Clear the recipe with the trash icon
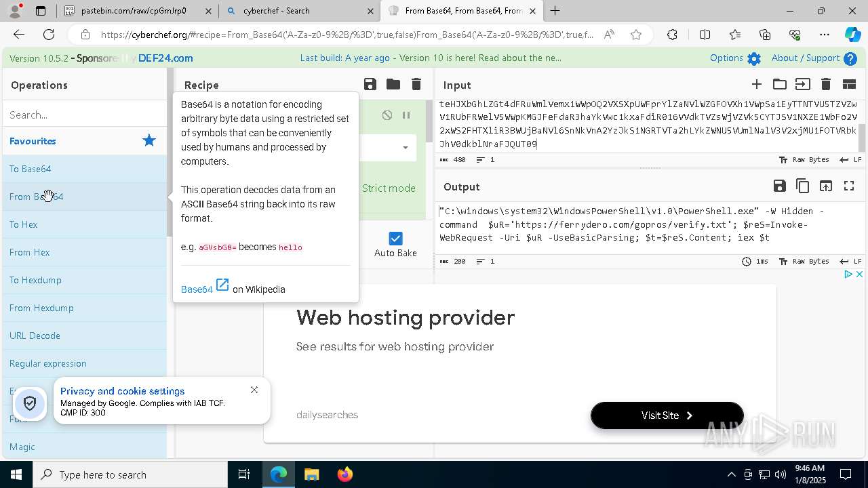The height and width of the screenshot is (488, 868). pos(416,84)
